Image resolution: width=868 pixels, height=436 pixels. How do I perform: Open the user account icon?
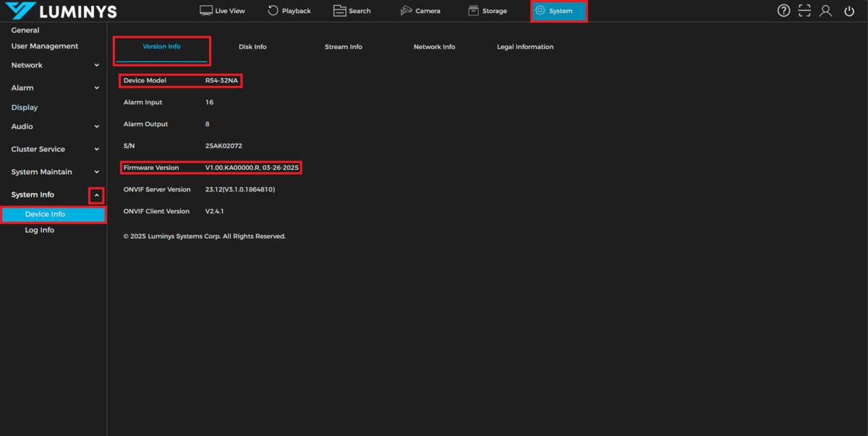(825, 11)
